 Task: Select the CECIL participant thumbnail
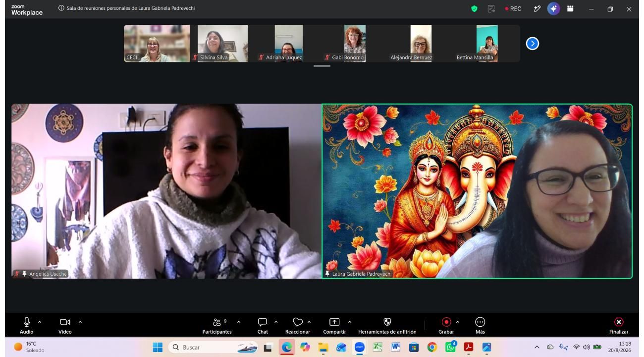point(157,44)
